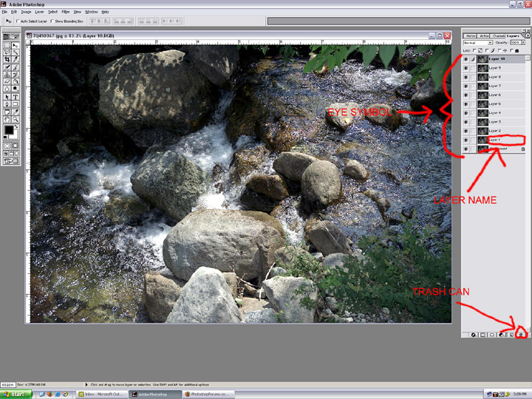Select the Move tool in the toolbox

click(16, 46)
